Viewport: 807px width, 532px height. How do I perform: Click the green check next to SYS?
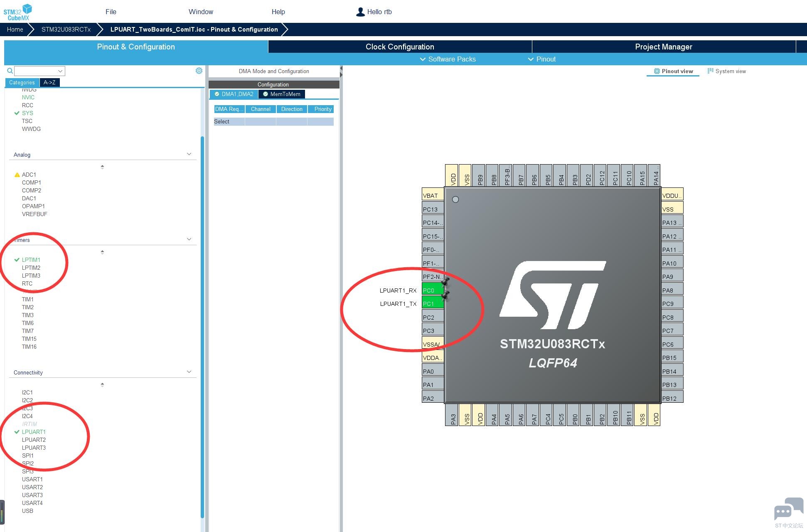point(17,113)
